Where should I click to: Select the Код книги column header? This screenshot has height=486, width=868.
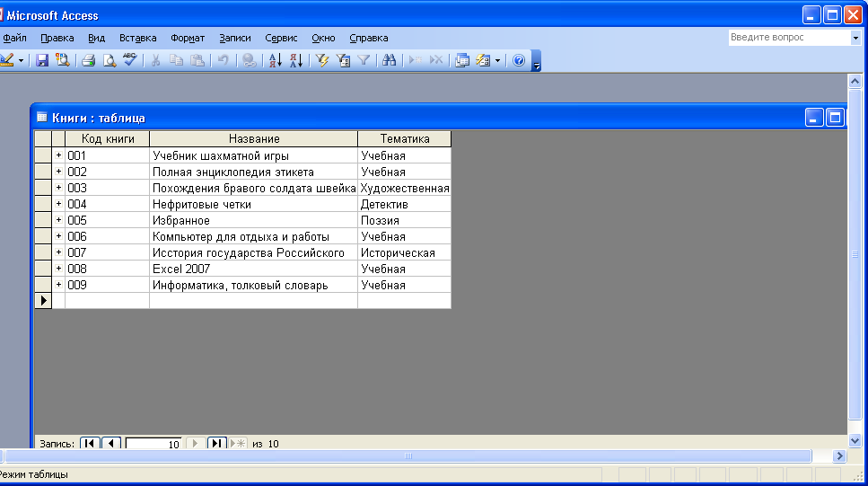108,138
